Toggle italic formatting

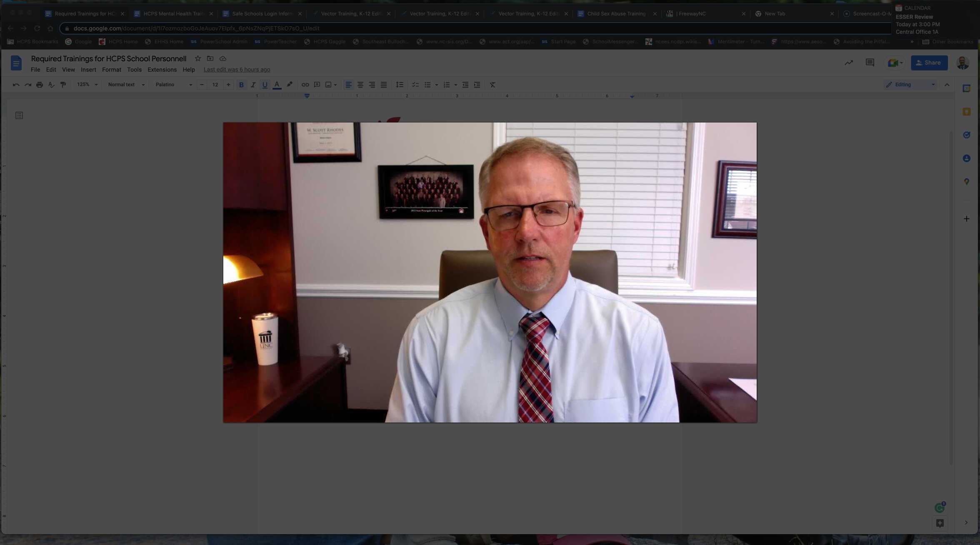(x=253, y=85)
